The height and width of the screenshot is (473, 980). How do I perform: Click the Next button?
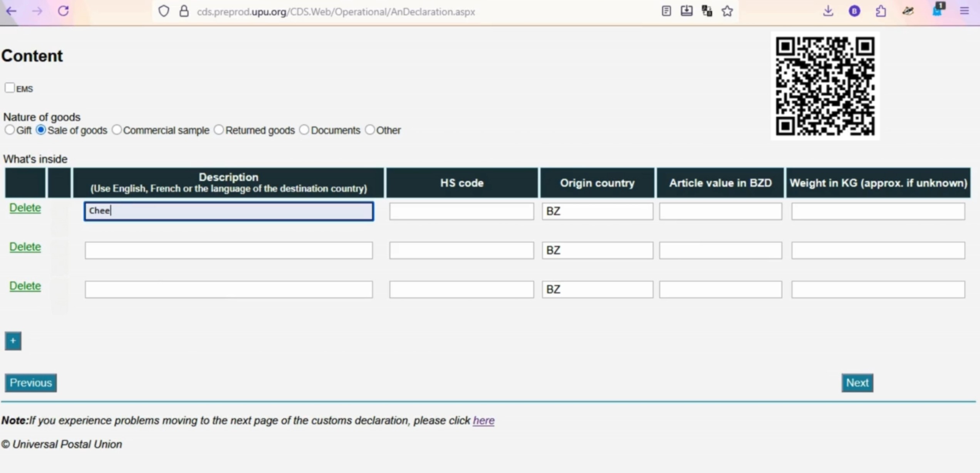pyautogui.click(x=857, y=383)
